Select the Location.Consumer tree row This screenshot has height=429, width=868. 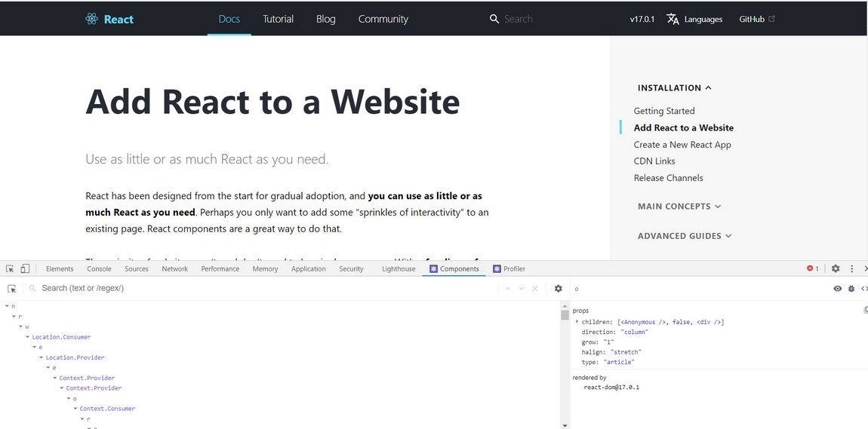click(x=61, y=337)
